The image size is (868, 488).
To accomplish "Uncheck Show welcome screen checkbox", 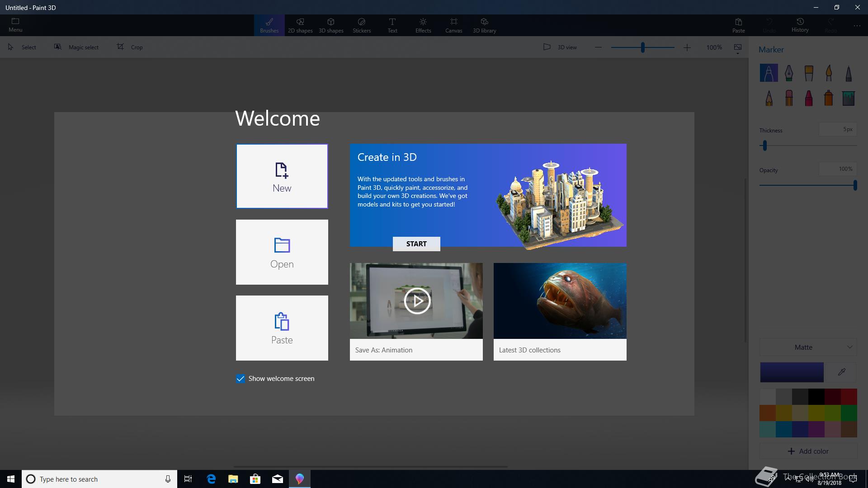I will [241, 379].
